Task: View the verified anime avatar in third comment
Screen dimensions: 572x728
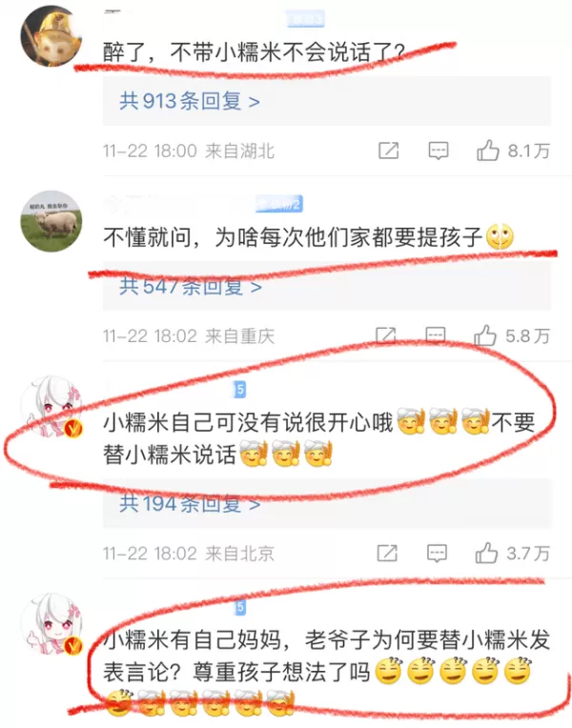Action: tap(52, 406)
